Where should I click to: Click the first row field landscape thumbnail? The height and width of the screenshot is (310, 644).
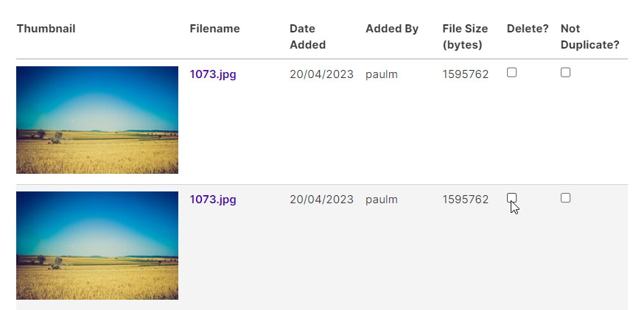(x=97, y=120)
